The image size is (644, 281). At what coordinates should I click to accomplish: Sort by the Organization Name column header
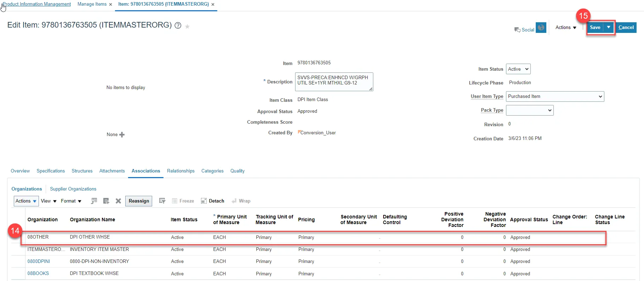(x=92, y=220)
